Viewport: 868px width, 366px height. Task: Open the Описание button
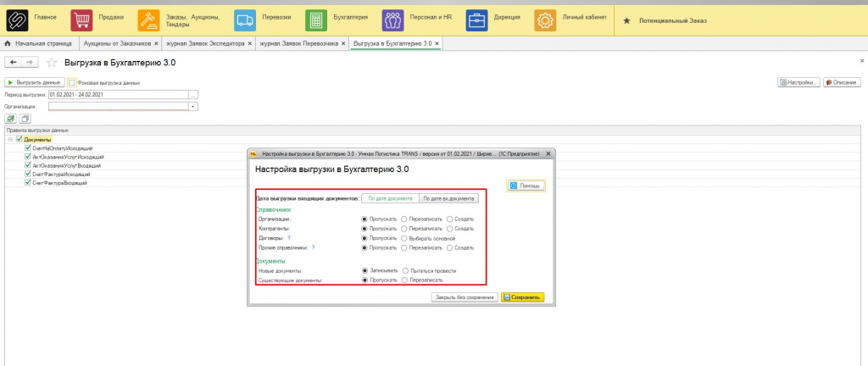point(843,82)
